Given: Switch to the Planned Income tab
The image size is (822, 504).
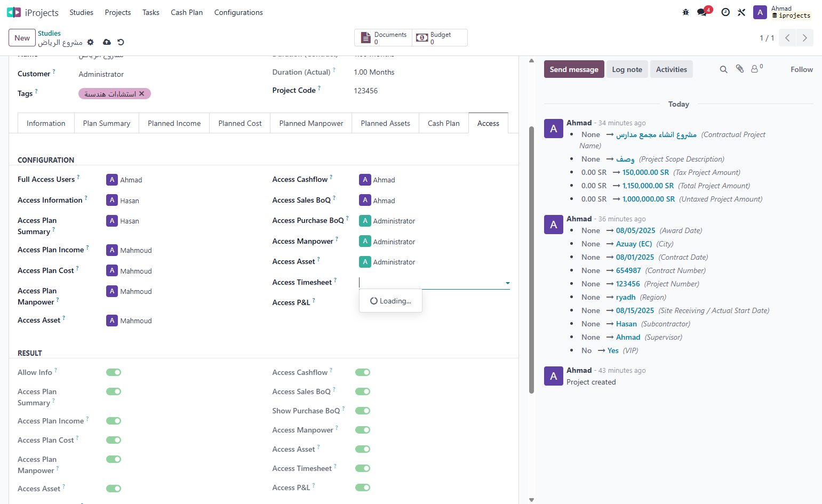Looking at the screenshot, I should pos(174,123).
